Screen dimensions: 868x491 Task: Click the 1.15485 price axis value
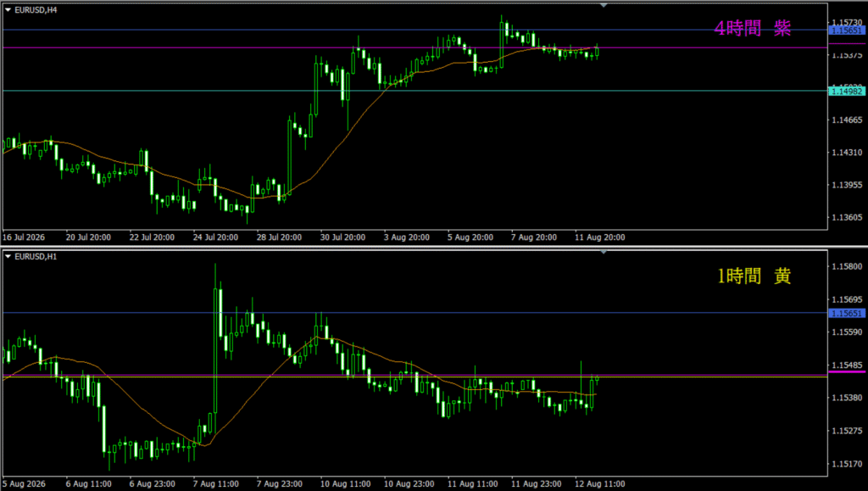(847, 365)
